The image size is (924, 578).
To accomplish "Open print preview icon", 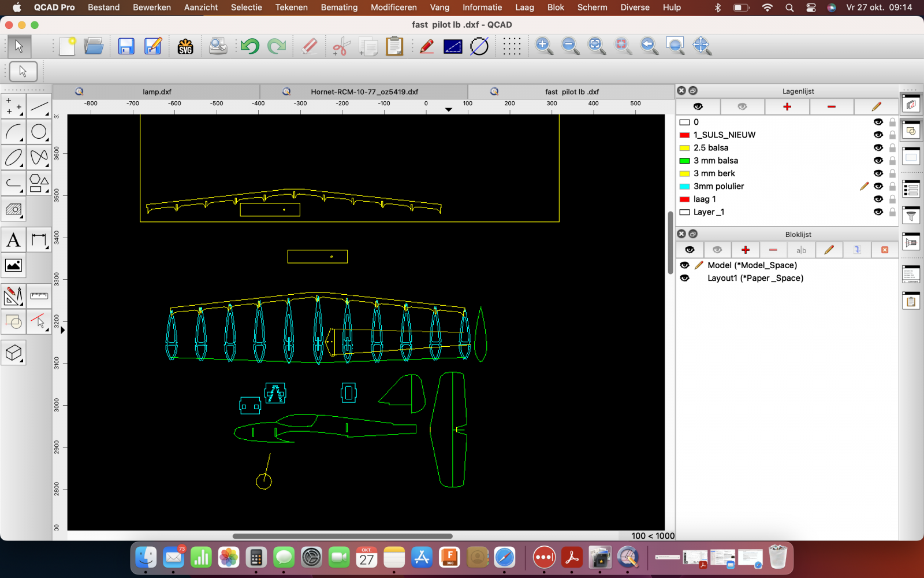I will click(218, 46).
